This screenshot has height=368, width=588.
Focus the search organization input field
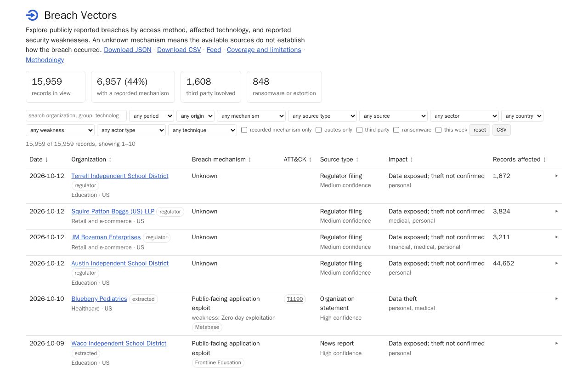pyautogui.click(x=76, y=115)
